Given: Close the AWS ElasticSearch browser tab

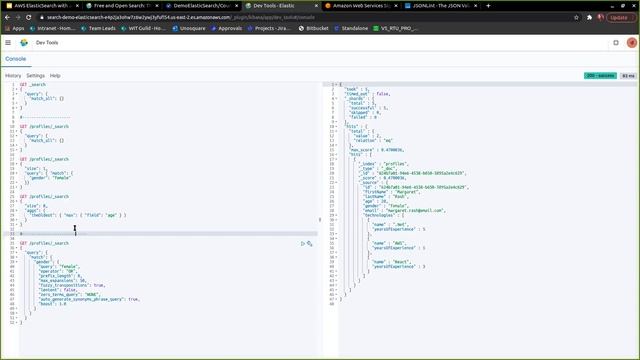Looking at the screenshot, I should (77, 6).
